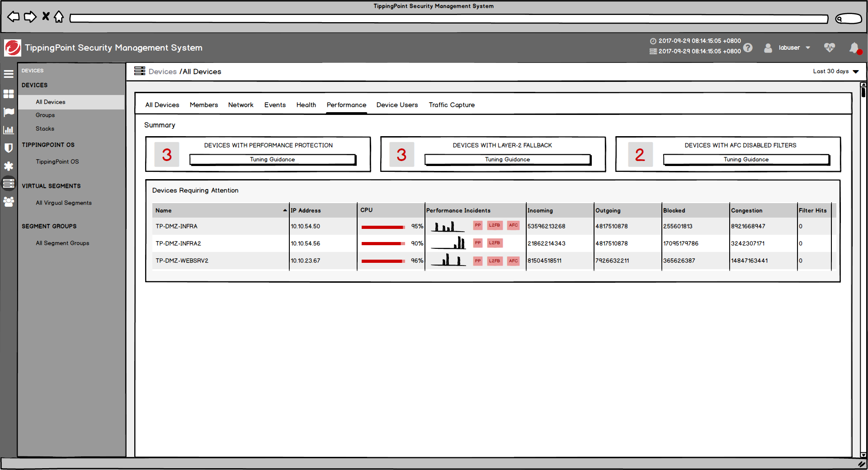Click the browser forward arrow
Screen dimensions: 868x470
[x=30, y=17]
